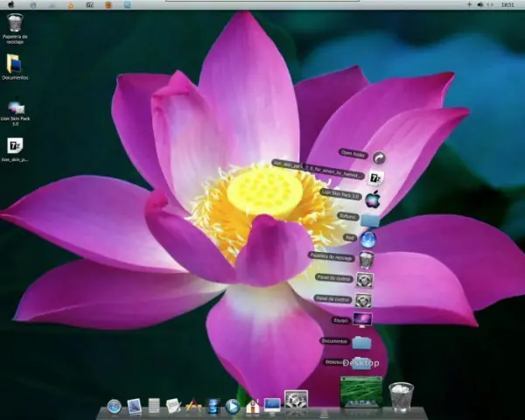Click the Safari compass icon in dock

[x=114, y=406]
